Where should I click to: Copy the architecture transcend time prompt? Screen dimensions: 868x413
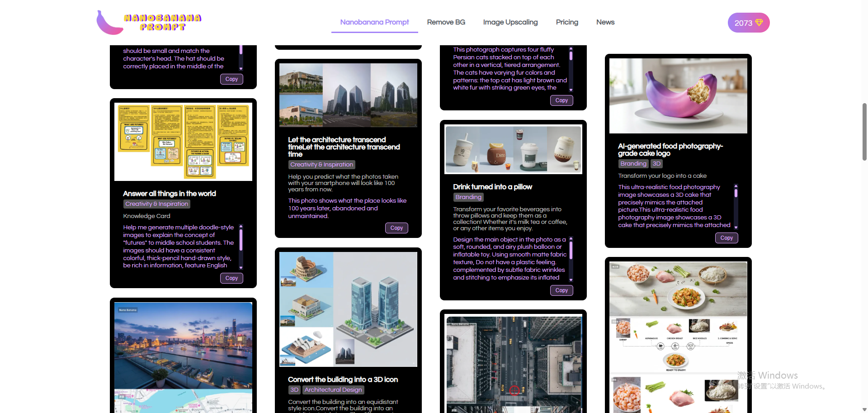pyautogui.click(x=396, y=228)
